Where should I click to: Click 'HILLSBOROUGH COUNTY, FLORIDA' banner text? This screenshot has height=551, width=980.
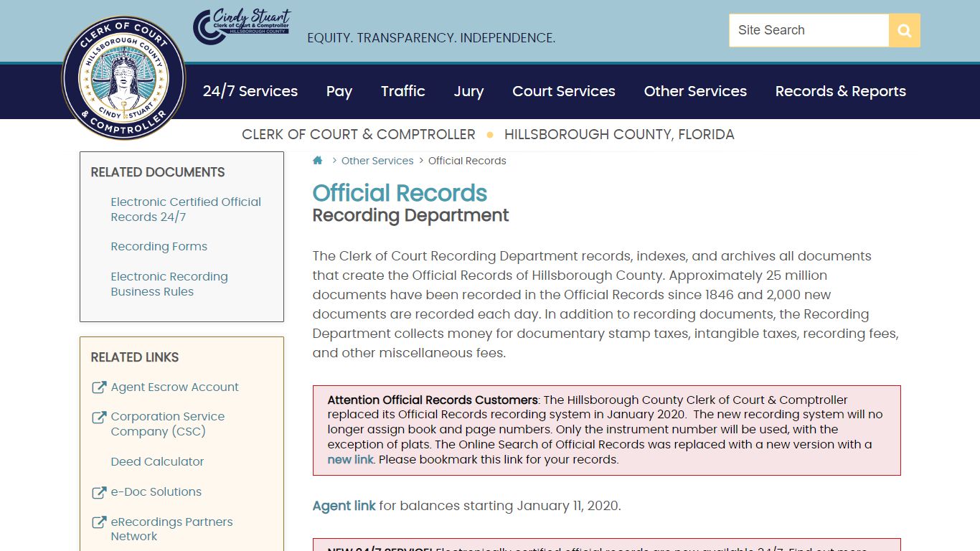coord(619,134)
